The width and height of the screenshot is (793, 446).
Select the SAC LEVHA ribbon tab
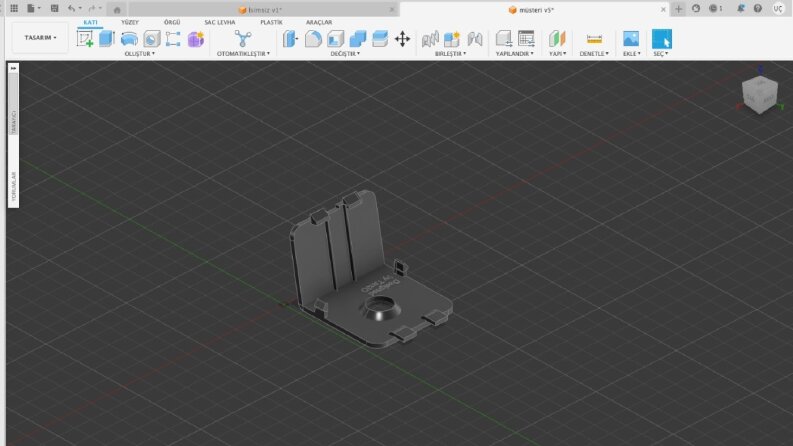click(219, 22)
